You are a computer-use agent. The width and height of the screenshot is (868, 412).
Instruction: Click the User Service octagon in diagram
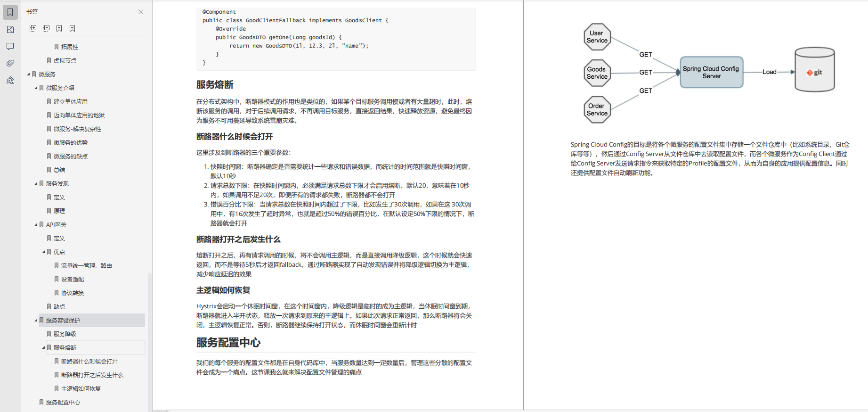[x=597, y=37]
